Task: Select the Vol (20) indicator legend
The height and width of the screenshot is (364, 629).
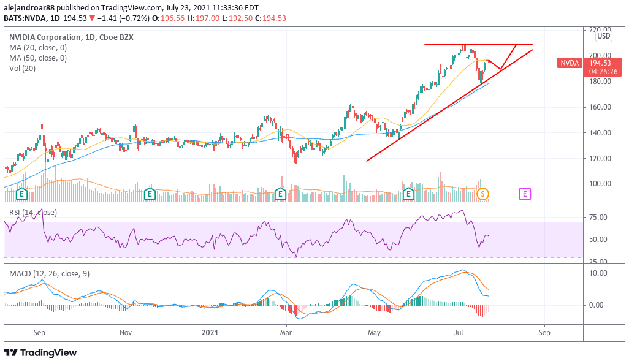Action: pyautogui.click(x=23, y=68)
